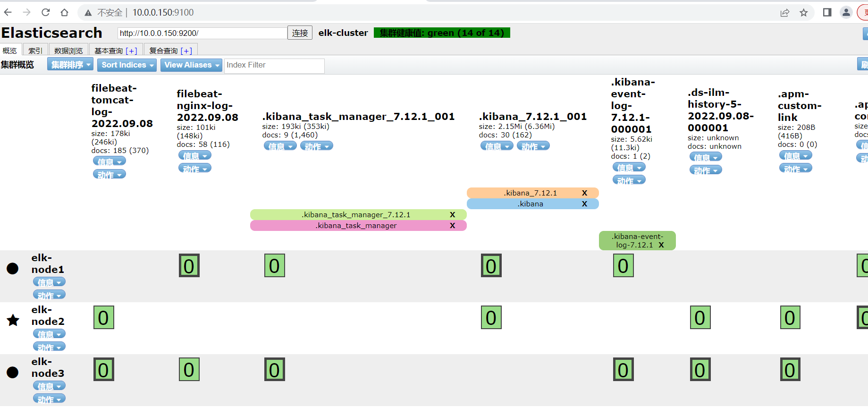Open 信息 menu for .kibana_7.12.1_001 index
This screenshot has width=868, height=408.
click(x=497, y=146)
